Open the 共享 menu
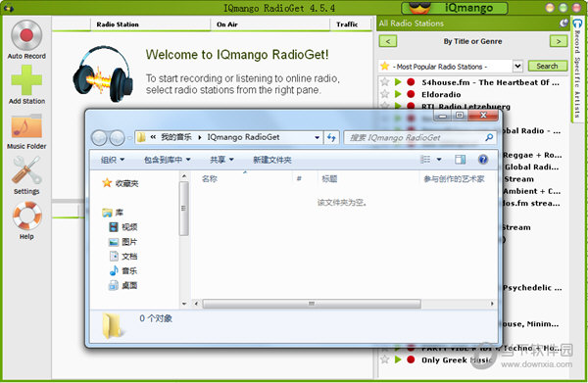The width and height of the screenshot is (588, 383). click(x=221, y=160)
